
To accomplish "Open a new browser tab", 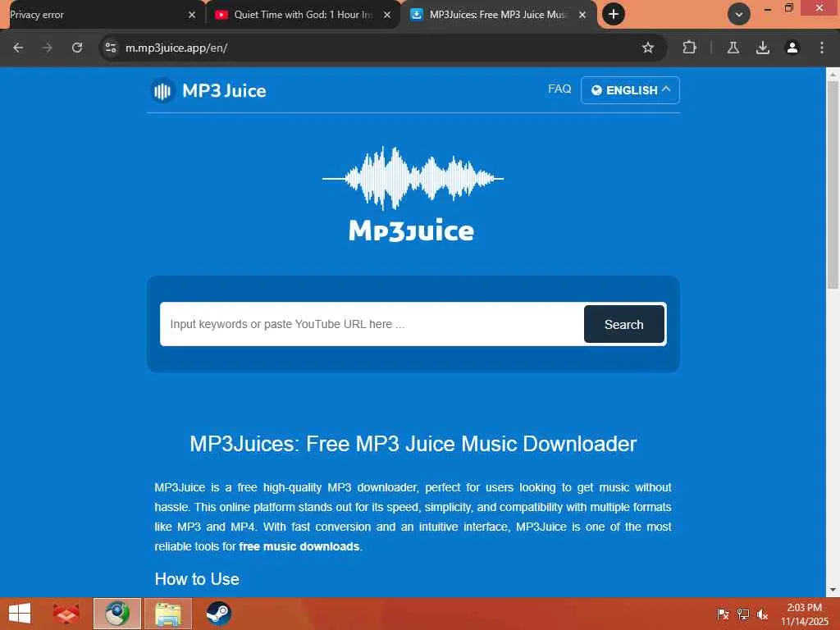I will pos(614,15).
